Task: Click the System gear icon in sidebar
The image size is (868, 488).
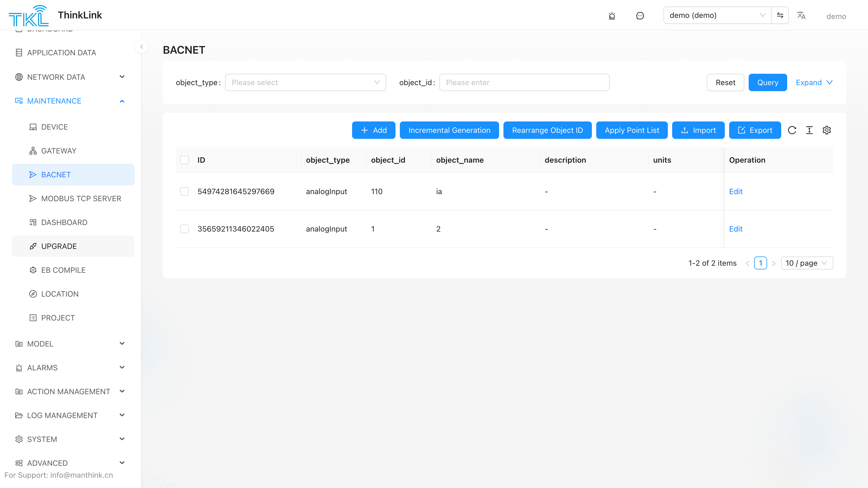Action: pyautogui.click(x=19, y=439)
